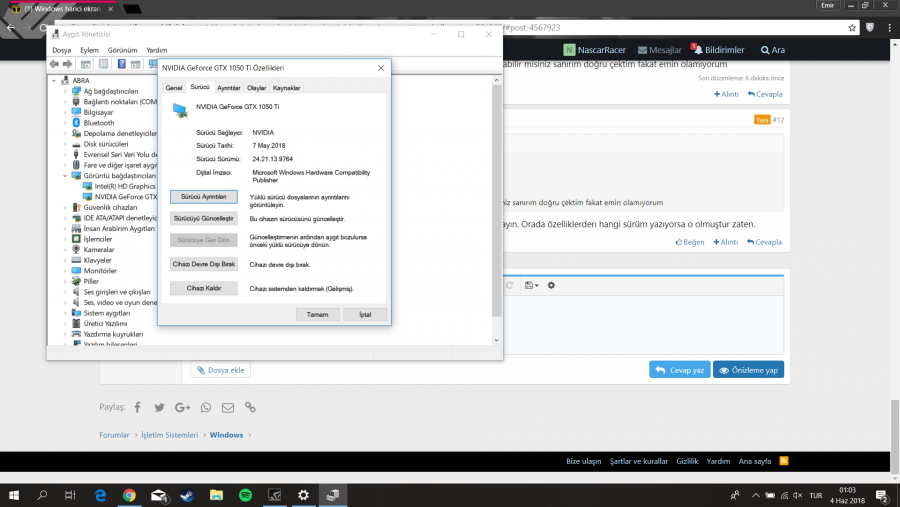Select the Kameralar category icon
Screen dimensions: 900x507
(x=76, y=249)
